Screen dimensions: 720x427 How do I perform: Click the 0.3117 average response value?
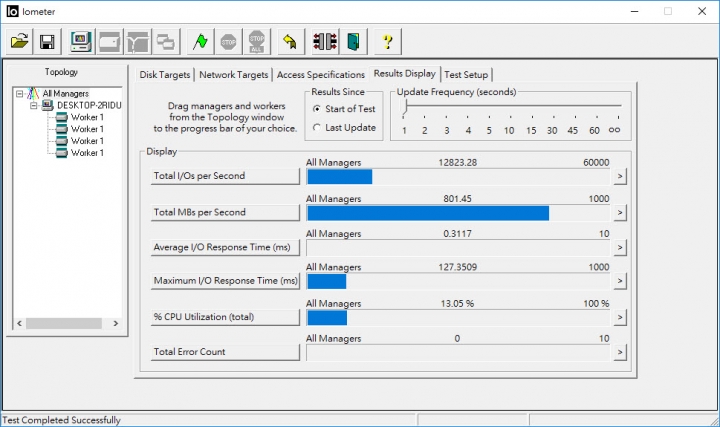457,234
